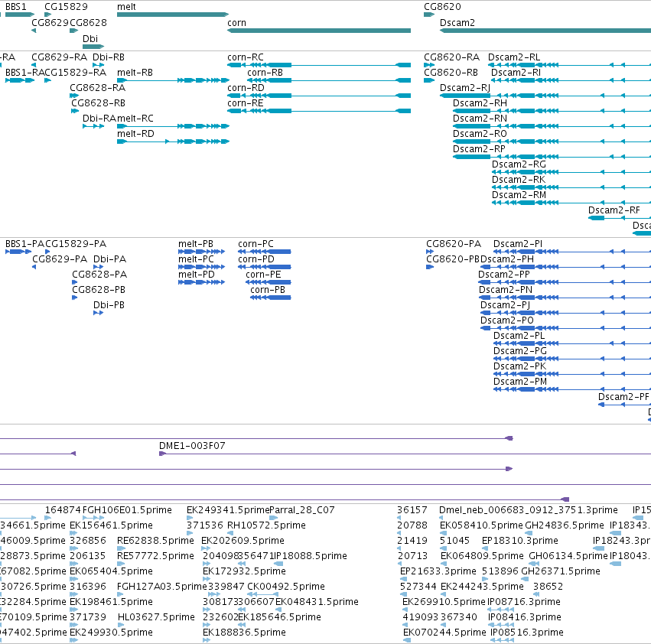Select transcript Dscam2-RF label
The height and width of the screenshot is (644, 651).
[614, 210]
